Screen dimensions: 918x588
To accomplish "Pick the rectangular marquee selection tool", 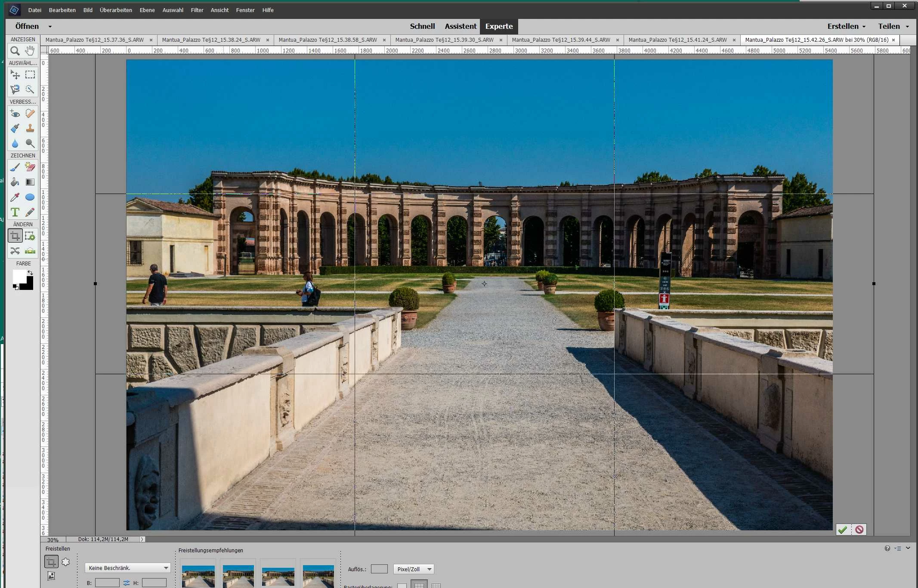I will [x=30, y=75].
